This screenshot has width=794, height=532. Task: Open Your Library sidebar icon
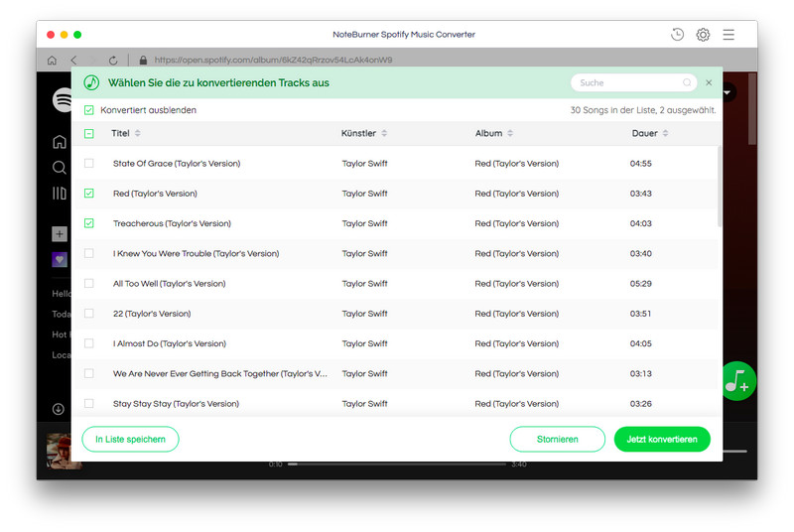[60, 194]
